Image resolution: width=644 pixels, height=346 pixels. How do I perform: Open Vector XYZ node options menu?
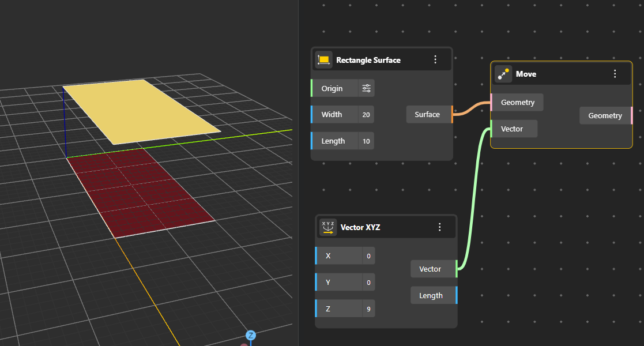point(440,227)
